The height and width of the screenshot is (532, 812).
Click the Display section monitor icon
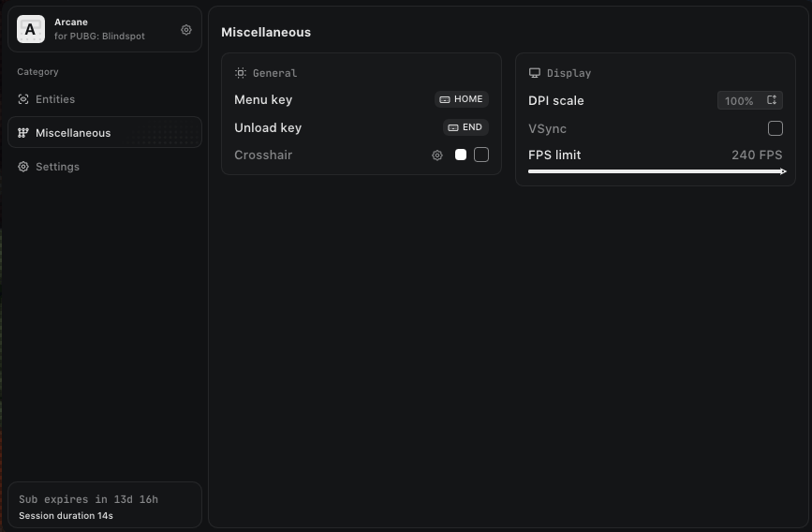click(x=535, y=73)
